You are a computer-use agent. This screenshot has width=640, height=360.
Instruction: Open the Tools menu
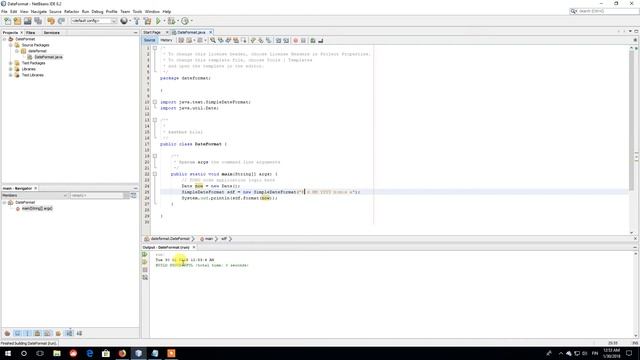(x=137, y=11)
